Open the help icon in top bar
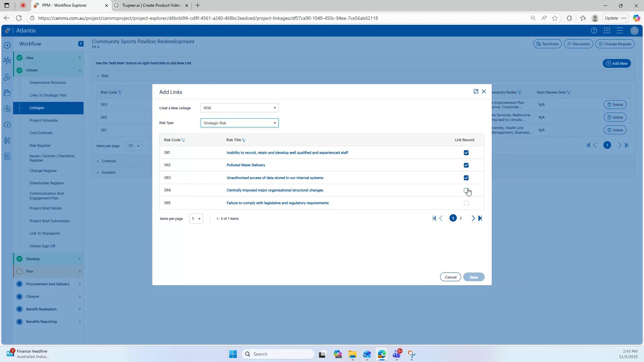This screenshot has width=644, height=362. (x=594, y=31)
